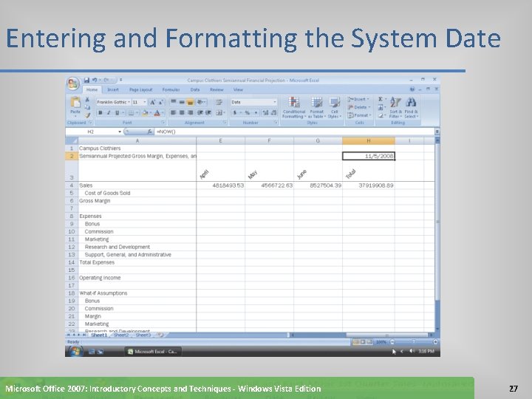Toggle Wrap Text
The image size is (532, 399).
[219, 102]
